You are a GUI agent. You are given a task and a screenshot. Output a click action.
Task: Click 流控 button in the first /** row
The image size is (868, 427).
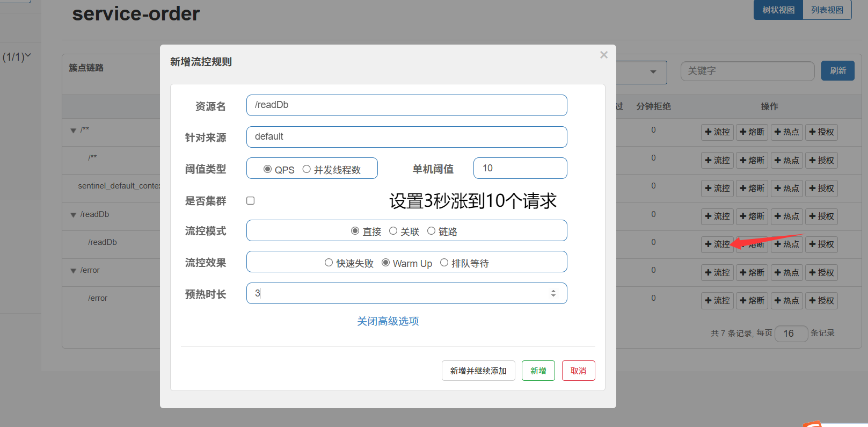click(717, 132)
